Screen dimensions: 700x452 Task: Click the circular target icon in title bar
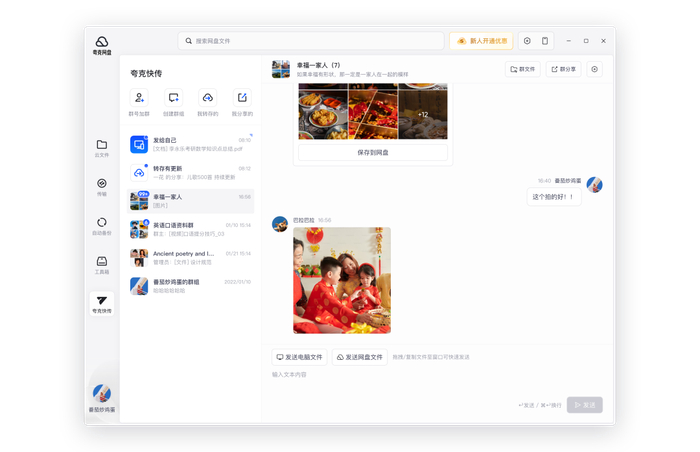tap(527, 41)
